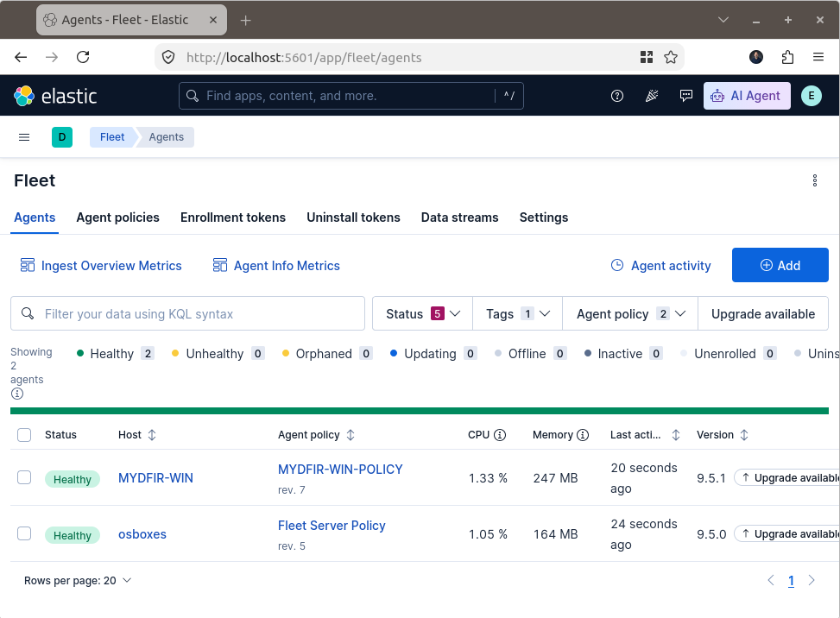Open browser tab list dropdown
Image resolution: width=840 pixels, height=618 pixels.
pos(723,20)
